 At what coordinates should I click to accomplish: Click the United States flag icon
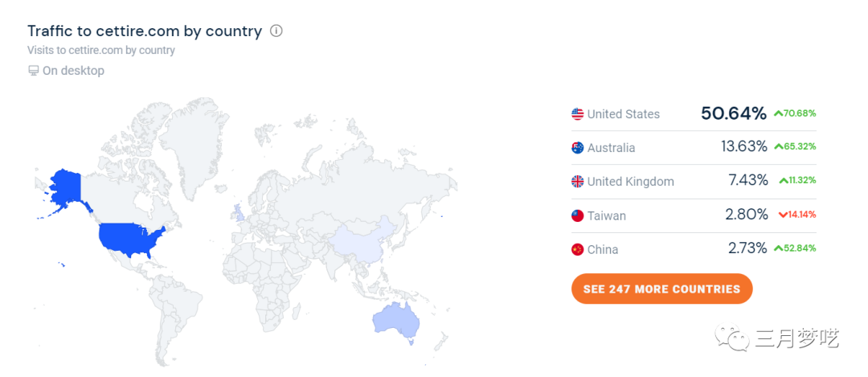[578, 114]
